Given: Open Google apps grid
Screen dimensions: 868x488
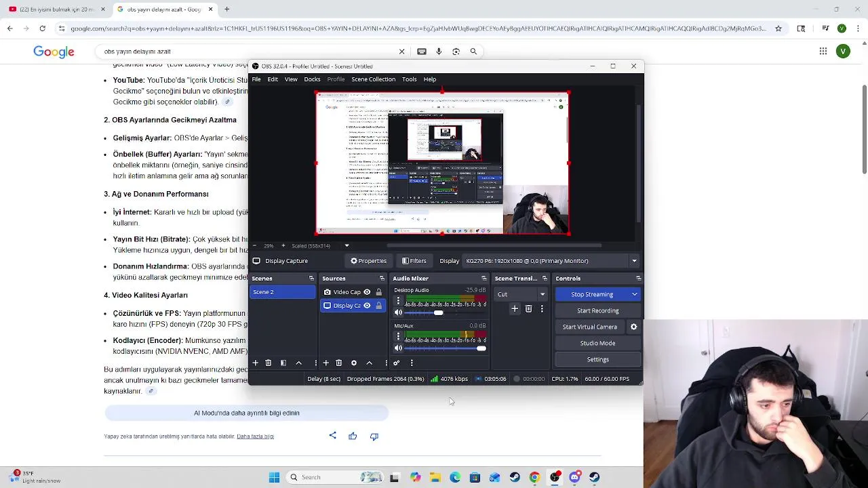Looking at the screenshot, I should coord(823,52).
